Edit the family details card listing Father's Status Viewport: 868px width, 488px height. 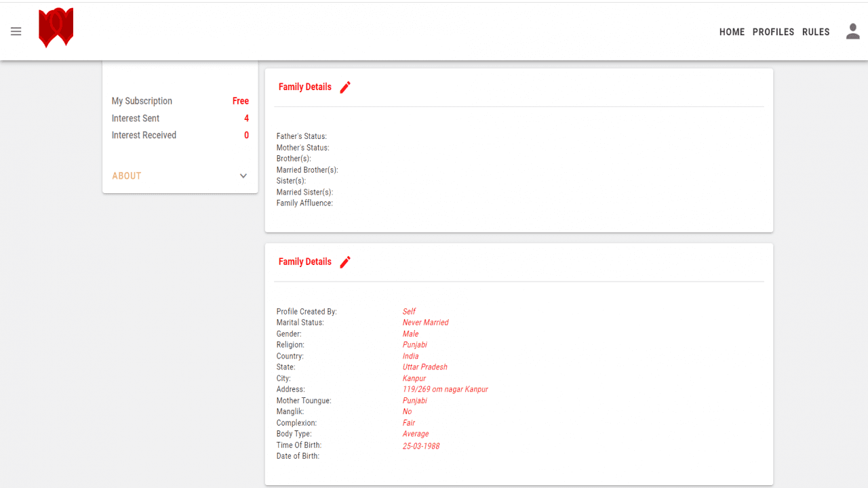pos(345,87)
